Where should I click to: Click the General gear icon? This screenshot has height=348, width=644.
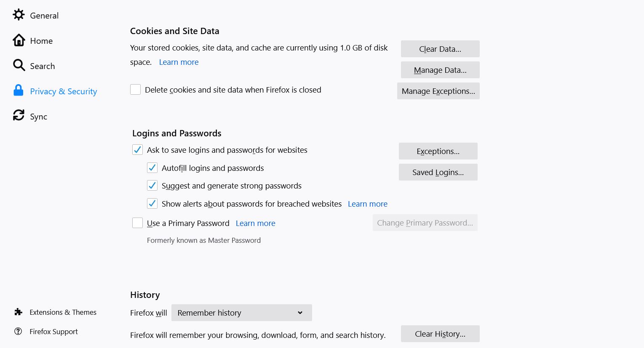pos(19,15)
